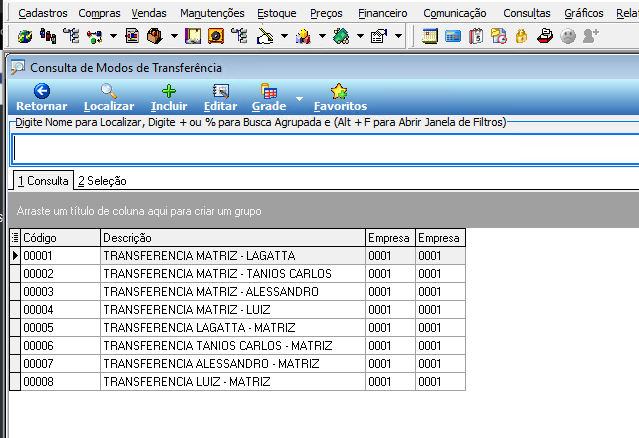This screenshot has height=438, width=639.
Task: Click the row indicator arrow of row 00001
Action: pyautogui.click(x=15, y=256)
